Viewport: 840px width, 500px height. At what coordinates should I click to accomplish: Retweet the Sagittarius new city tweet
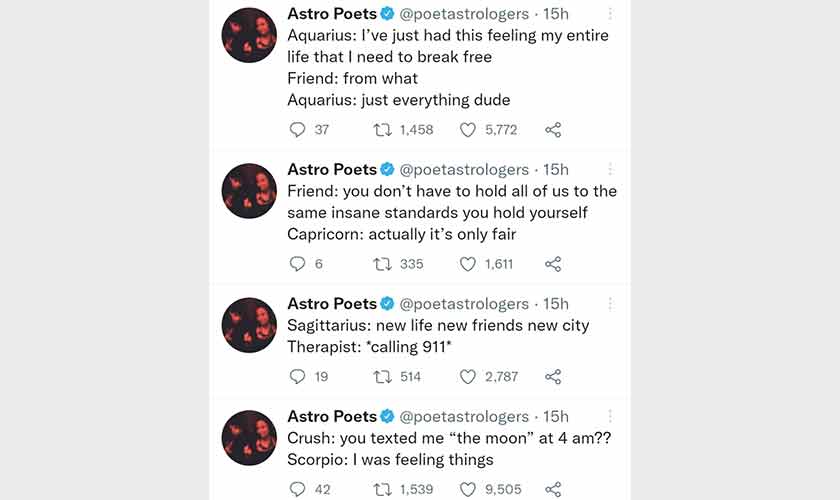pos(381,377)
